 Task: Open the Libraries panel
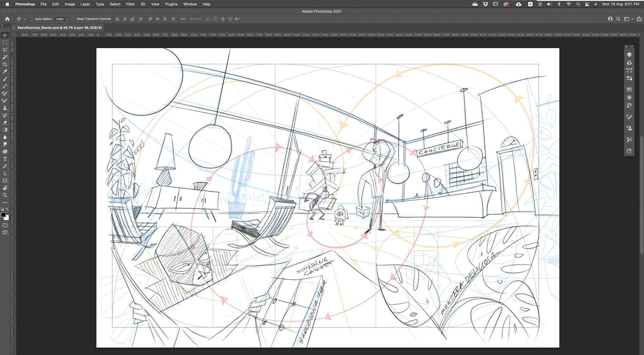pyautogui.click(x=630, y=151)
